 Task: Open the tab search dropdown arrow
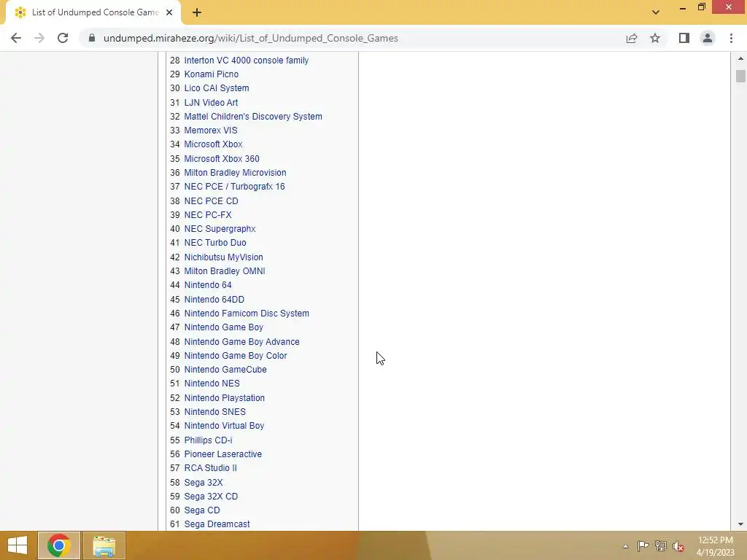click(x=656, y=12)
